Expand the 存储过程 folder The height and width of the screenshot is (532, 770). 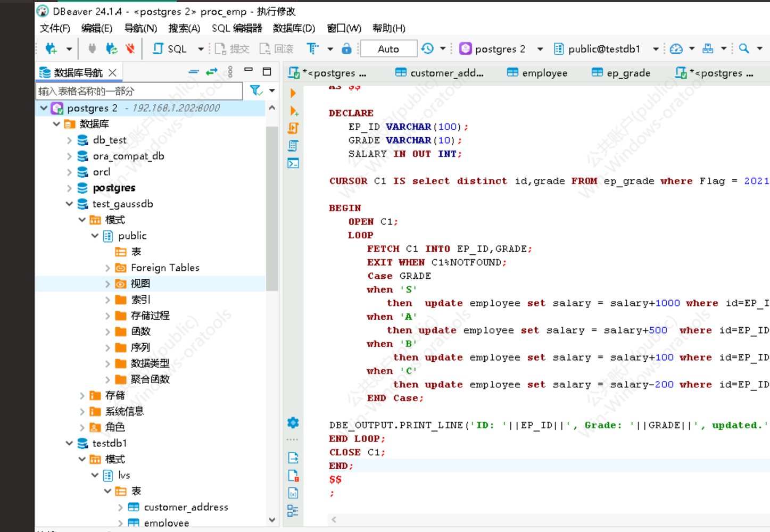pos(107,315)
